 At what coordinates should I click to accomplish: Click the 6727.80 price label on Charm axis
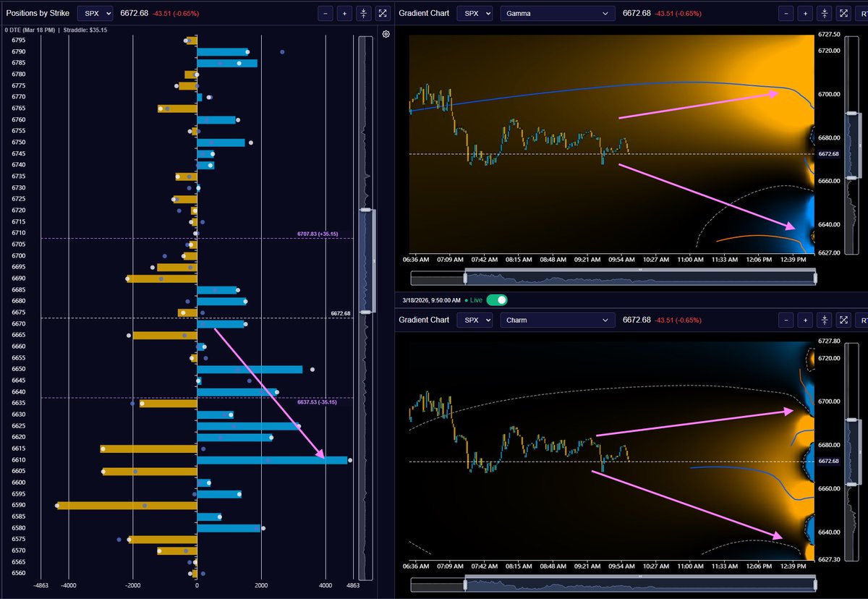(829, 341)
